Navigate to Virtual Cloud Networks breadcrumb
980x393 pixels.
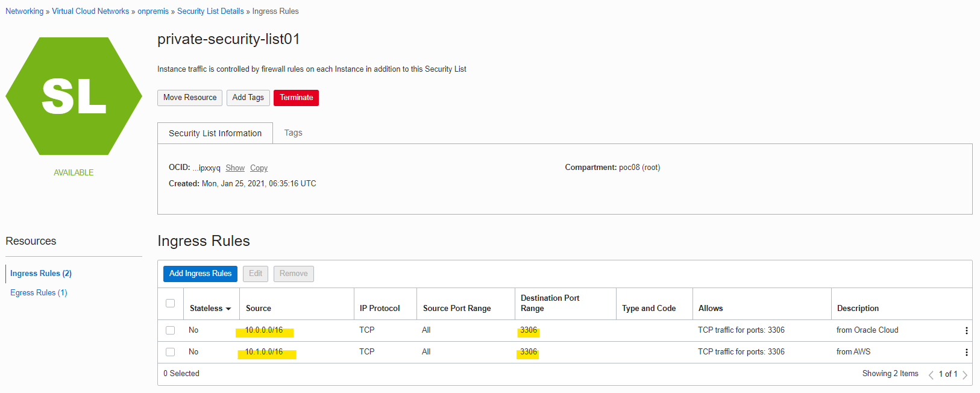pyautogui.click(x=90, y=11)
